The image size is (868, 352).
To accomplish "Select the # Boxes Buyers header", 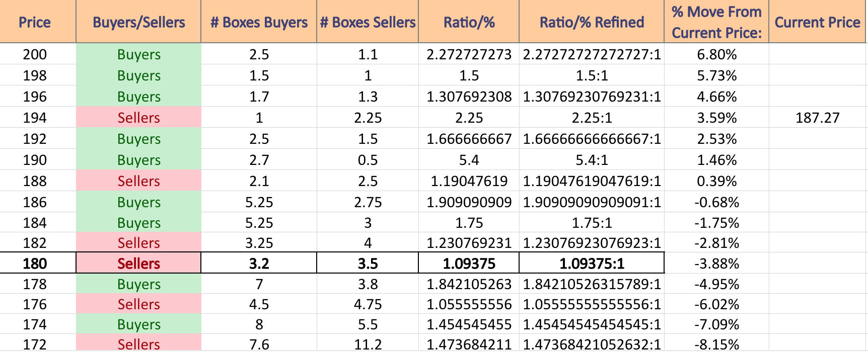I will click(x=259, y=22).
